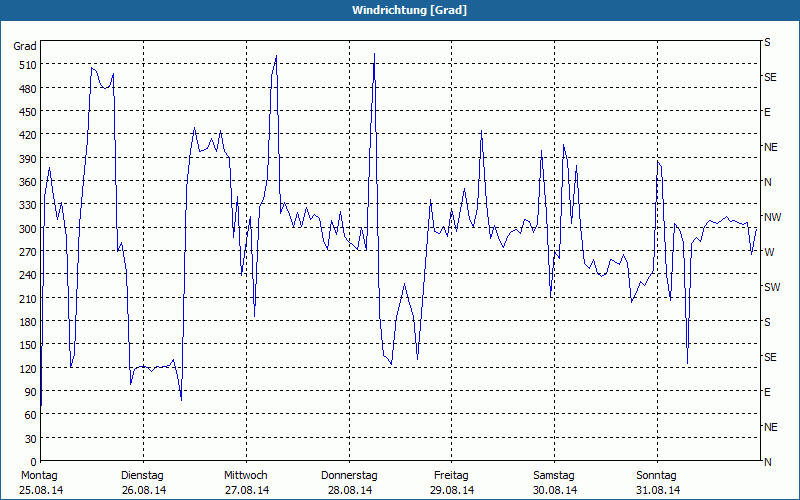The image size is (800, 500).
Task: Click the 510 value on the Grad axis
Action: (29, 65)
